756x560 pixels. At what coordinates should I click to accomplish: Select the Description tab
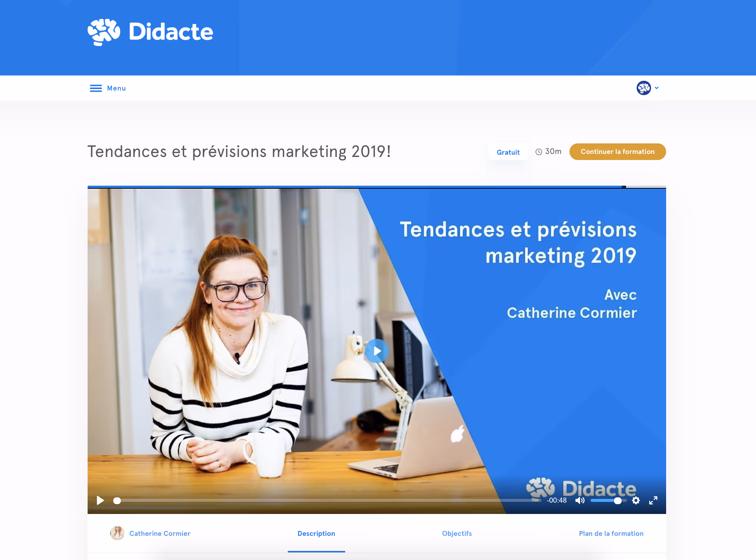coord(316,533)
